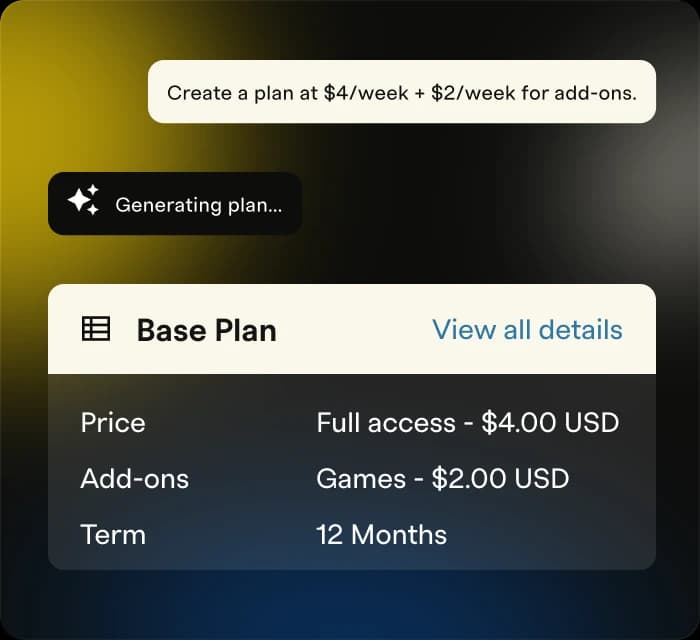Click the Add-ons row label

point(134,478)
